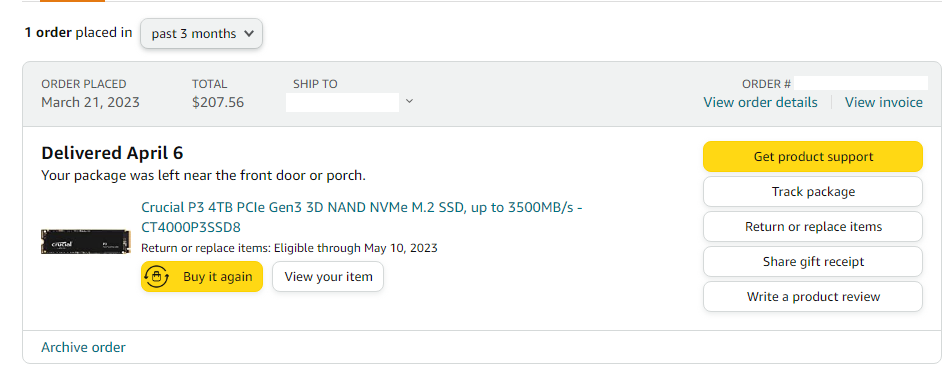Open the past 3 months filter dropdown
947x370 pixels.
[x=201, y=33]
